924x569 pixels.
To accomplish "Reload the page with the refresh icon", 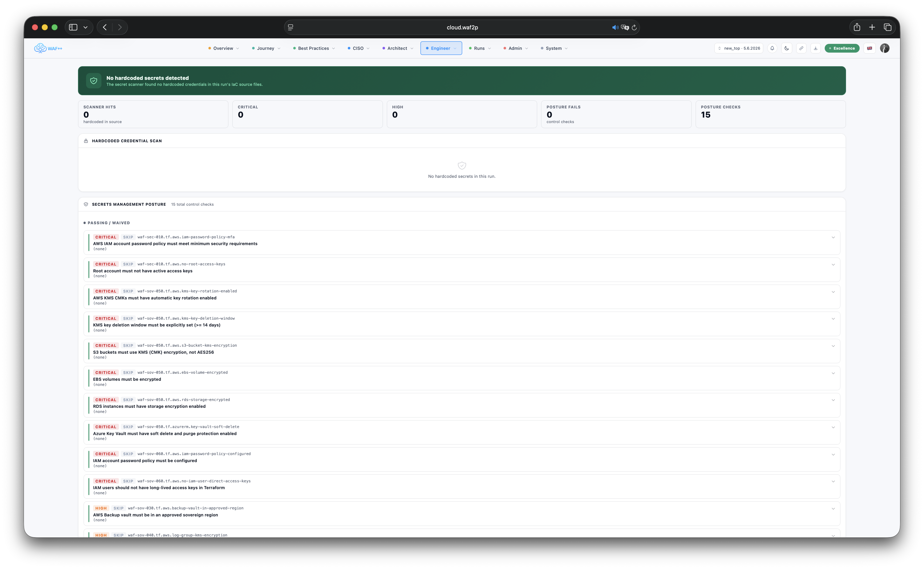I will pos(634,27).
